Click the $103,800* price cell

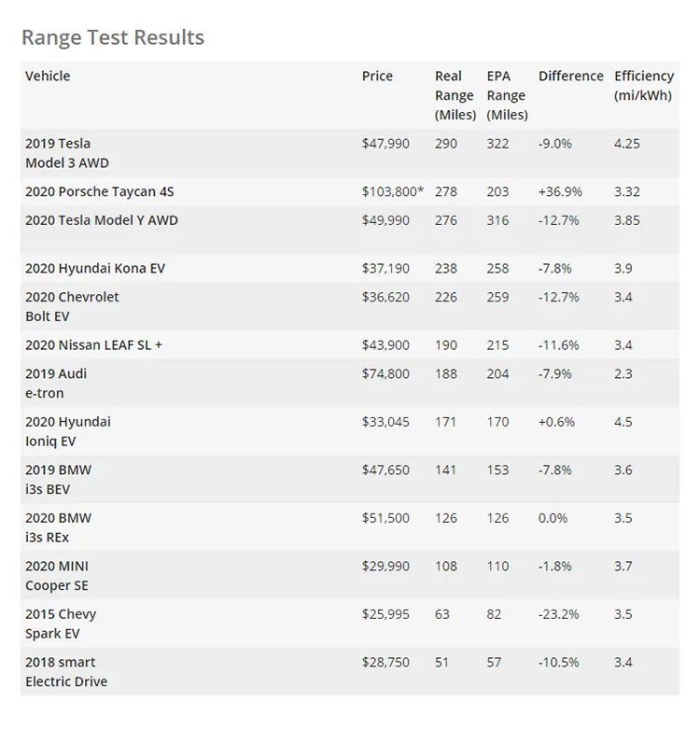pos(393,191)
